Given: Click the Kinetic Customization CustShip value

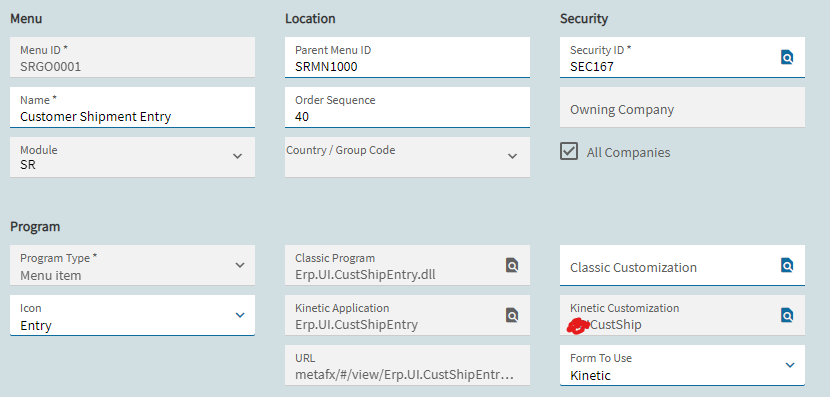Looking at the screenshot, I should coord(616,324).
